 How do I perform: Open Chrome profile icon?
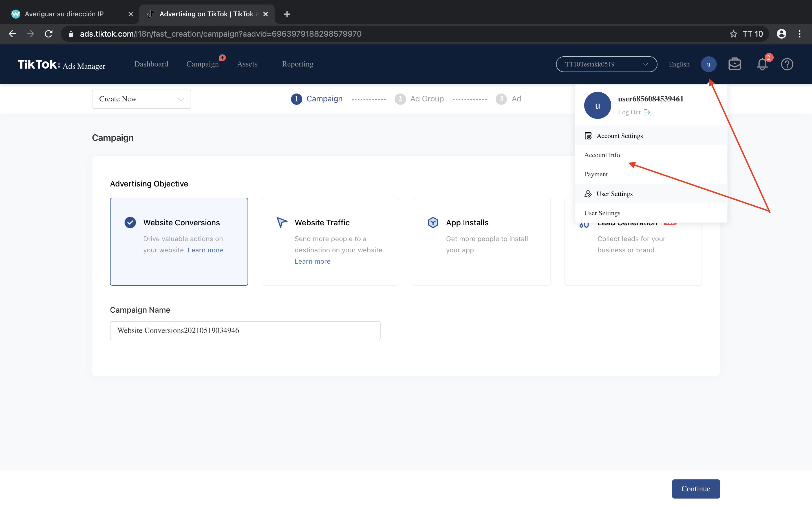click(x=781, y=34)
